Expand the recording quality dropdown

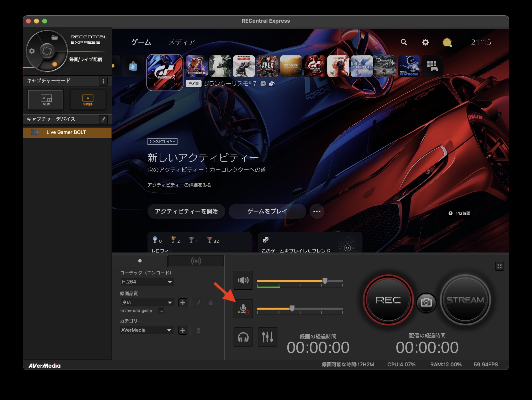147,302
